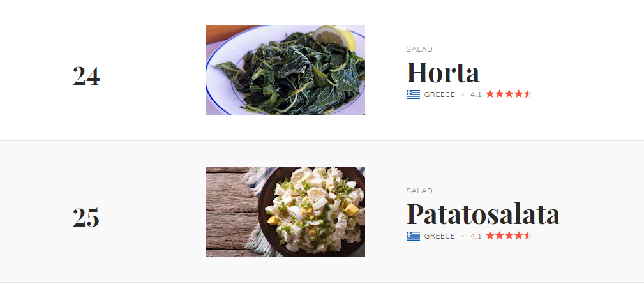
Task: Open the Horta dish title
Action: 443,72
